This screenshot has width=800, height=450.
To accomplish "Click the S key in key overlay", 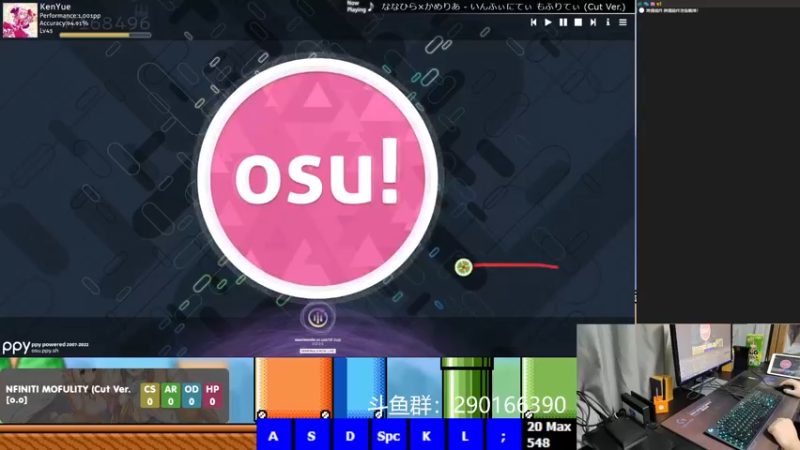I will [311, 436].
